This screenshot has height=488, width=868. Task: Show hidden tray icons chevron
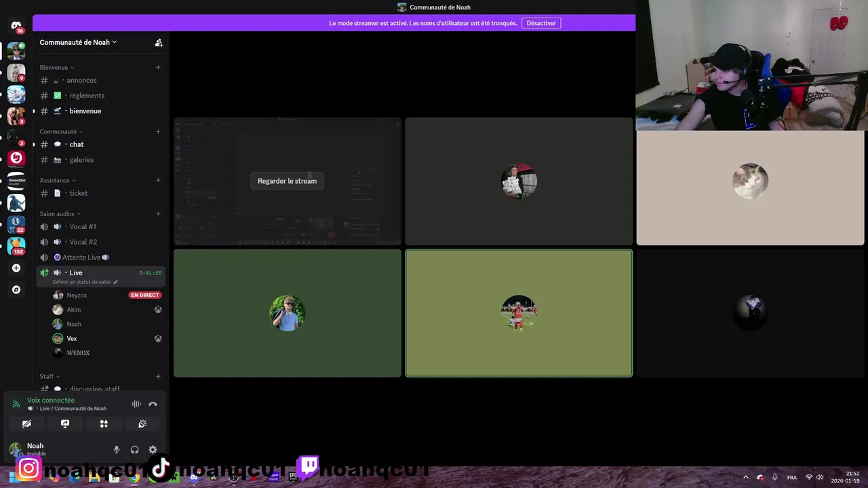coord(746,477)
